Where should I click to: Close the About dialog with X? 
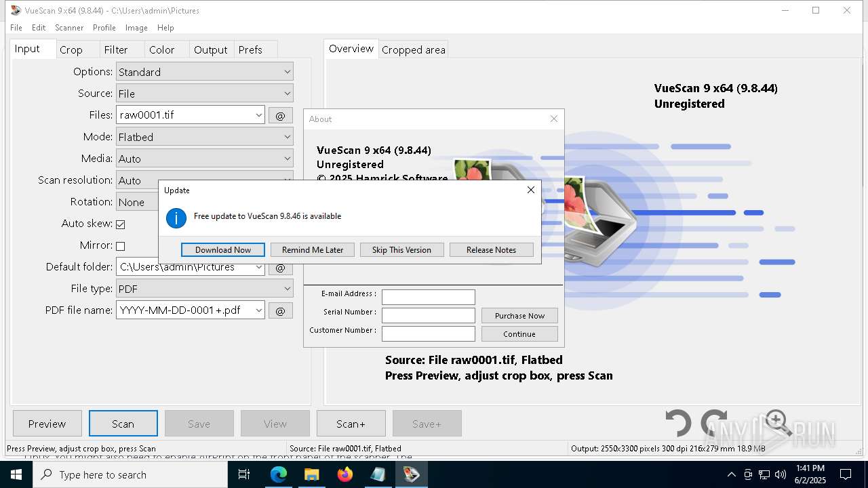[554, 119]
